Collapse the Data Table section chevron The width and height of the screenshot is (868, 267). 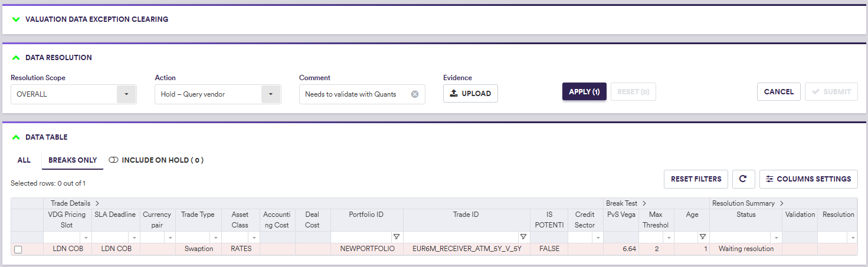pos(16,137)
